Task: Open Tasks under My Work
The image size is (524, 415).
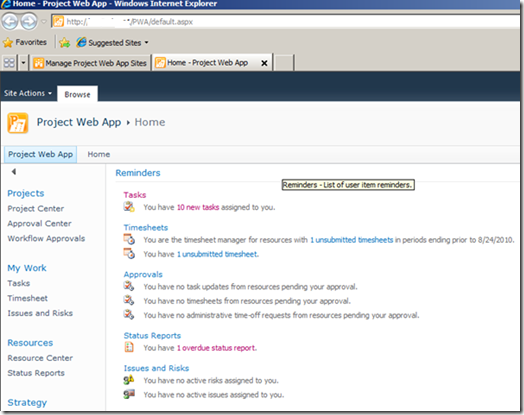Action: click(x=19, y=283)
